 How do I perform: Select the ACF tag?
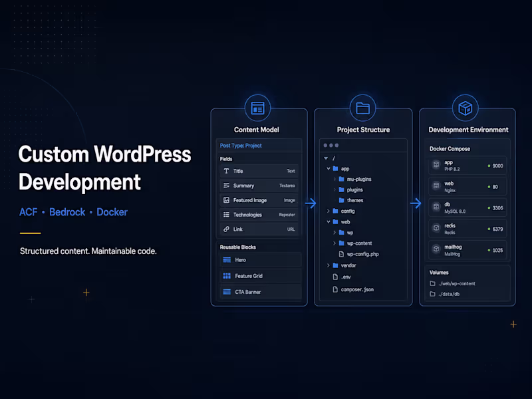(x=28, y=212)
